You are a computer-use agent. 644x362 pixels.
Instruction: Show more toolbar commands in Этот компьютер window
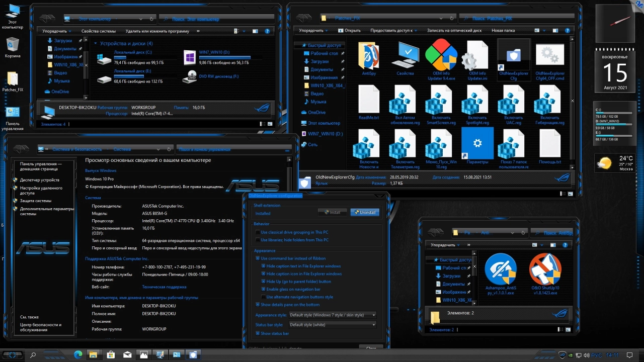pos(198,31)
